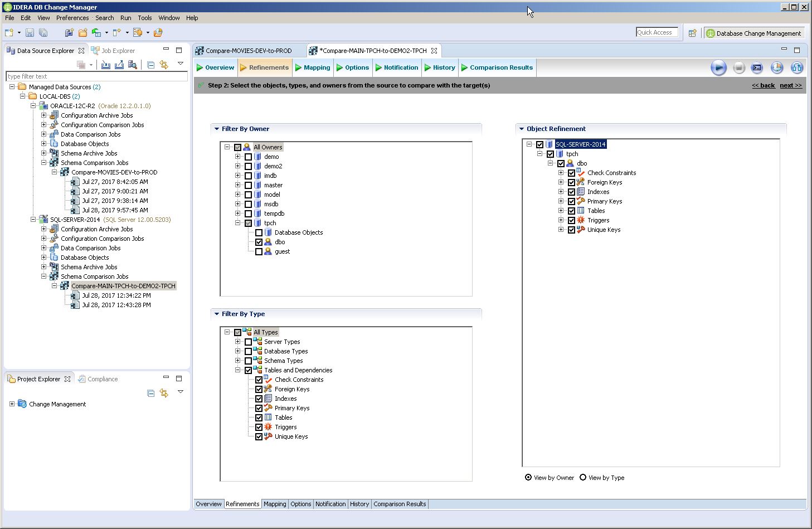Image resolution: width=812 pixels, height=529 pixels.
Task: Click the back link
Action: 764,85
